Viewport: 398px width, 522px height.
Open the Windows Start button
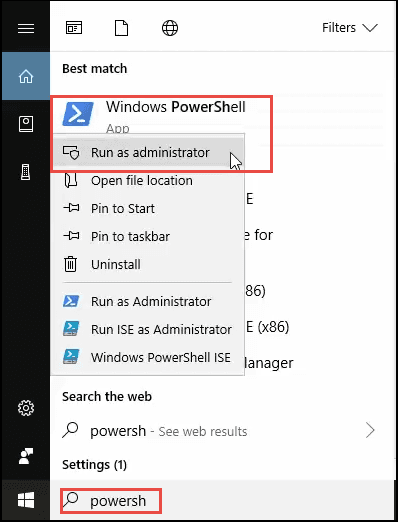coord(26,500)
